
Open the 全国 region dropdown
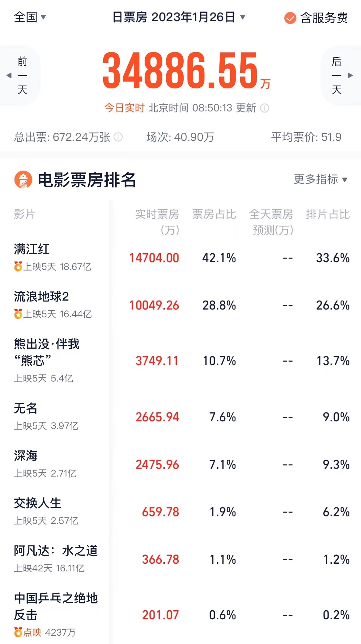pyautogui.click(x=30, y=17)
